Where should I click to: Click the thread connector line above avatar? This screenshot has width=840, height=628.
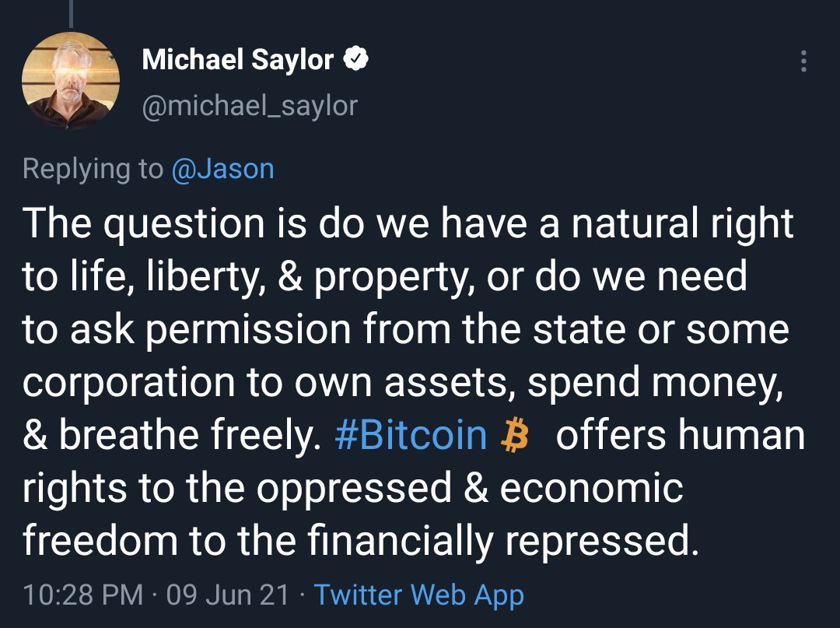click(71, 12)
